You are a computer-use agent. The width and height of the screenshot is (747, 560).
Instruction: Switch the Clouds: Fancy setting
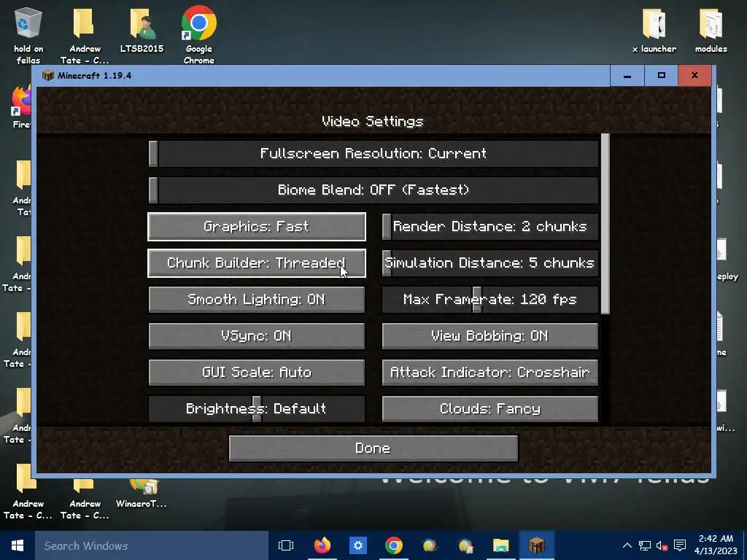click(x=489, y=409)
